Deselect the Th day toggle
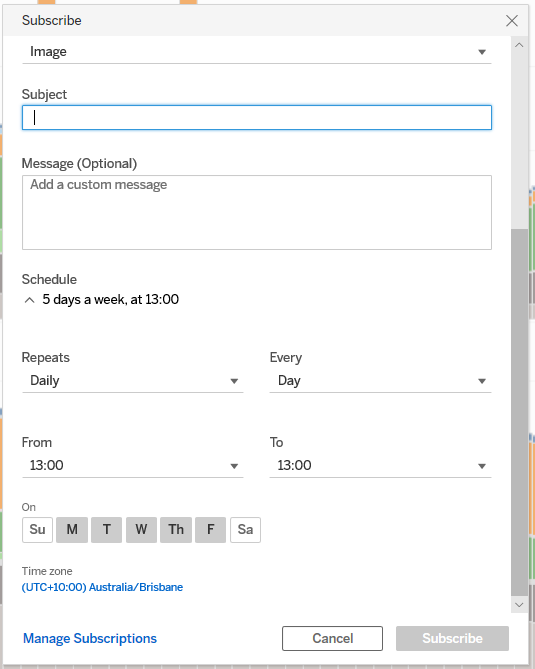The image size is (535, 669). click(x=176, y=530)
